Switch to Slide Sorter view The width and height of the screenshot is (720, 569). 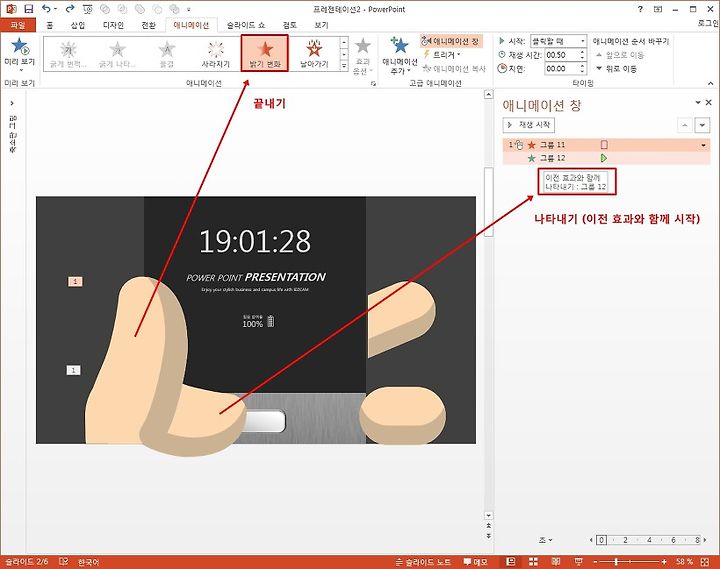pyautogui.click(x=533, y=562)
